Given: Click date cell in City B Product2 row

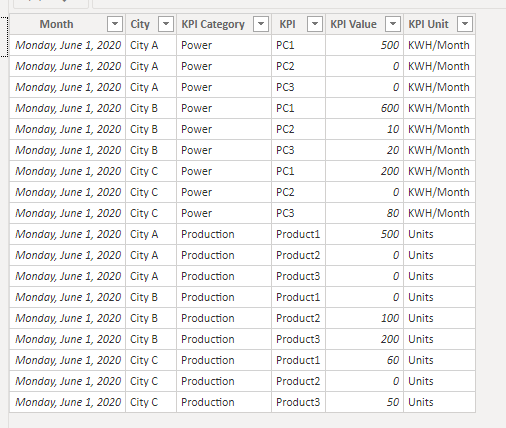Looking at the screenshot, I should point(68,318).
